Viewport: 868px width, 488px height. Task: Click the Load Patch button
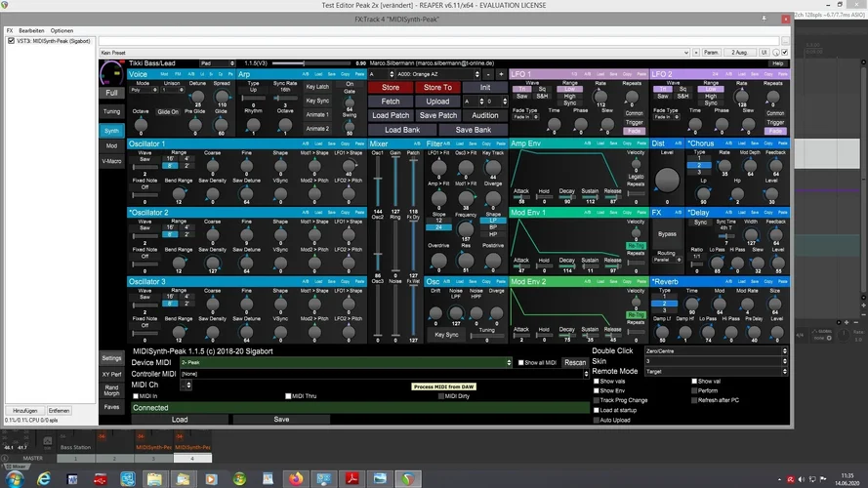391,115
